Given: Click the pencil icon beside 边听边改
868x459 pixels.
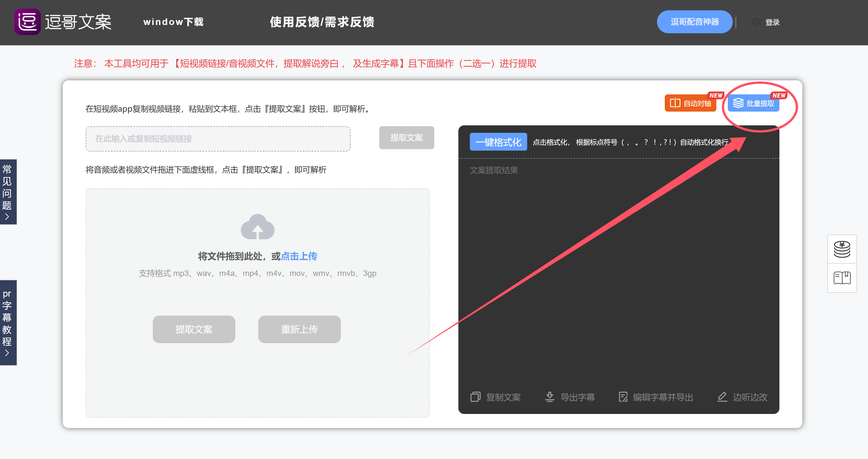Looking at the screenshot, I should 722,397.
